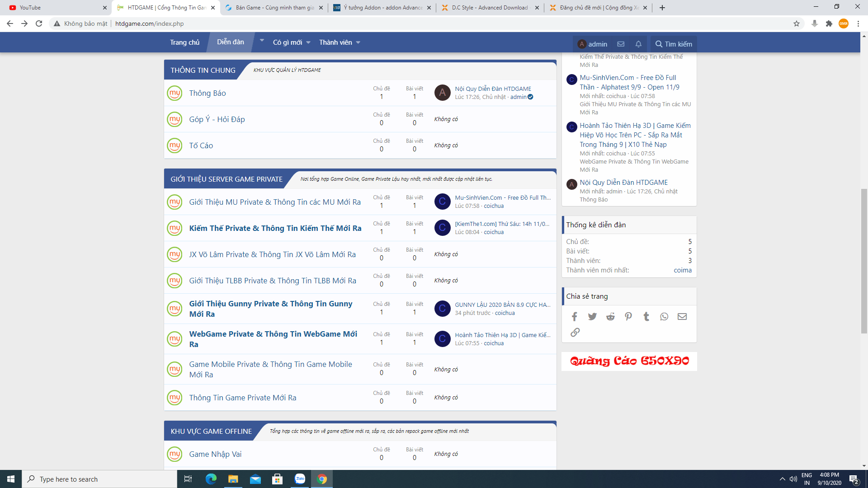Click the Windows search box

(x=99, y=479)
